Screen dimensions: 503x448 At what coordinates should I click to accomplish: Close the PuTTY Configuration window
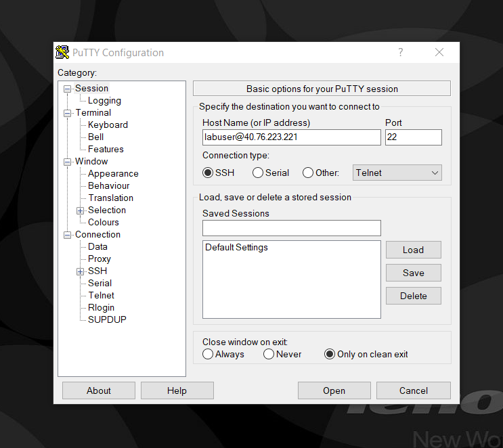[439, 52]
